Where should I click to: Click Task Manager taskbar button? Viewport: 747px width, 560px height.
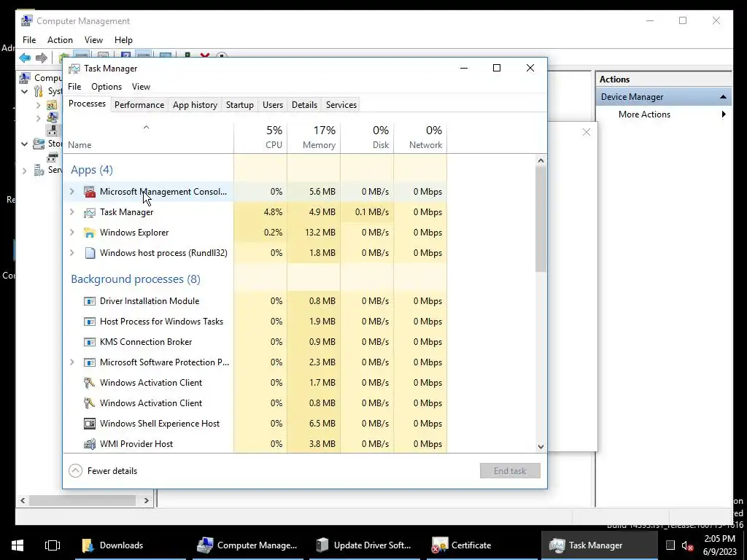(599, 545)
